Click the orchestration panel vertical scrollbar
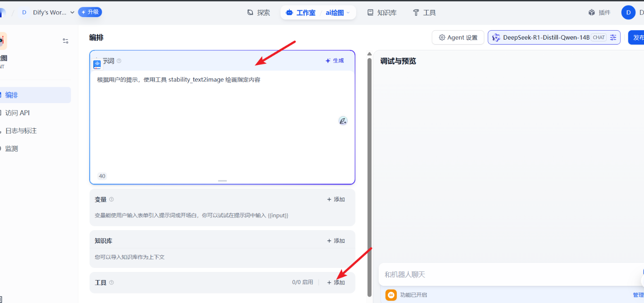The height and width of the screenshot is (303, 644). [x=370, y=177]
